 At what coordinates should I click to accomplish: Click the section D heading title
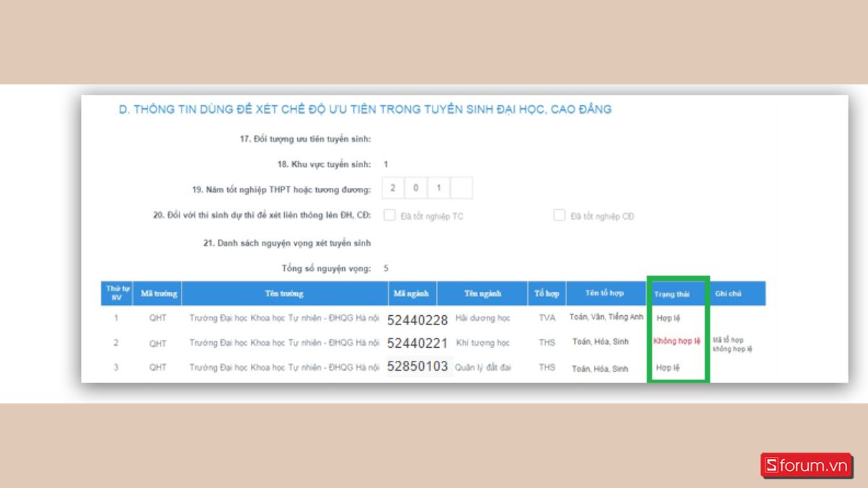click(365, 109)
